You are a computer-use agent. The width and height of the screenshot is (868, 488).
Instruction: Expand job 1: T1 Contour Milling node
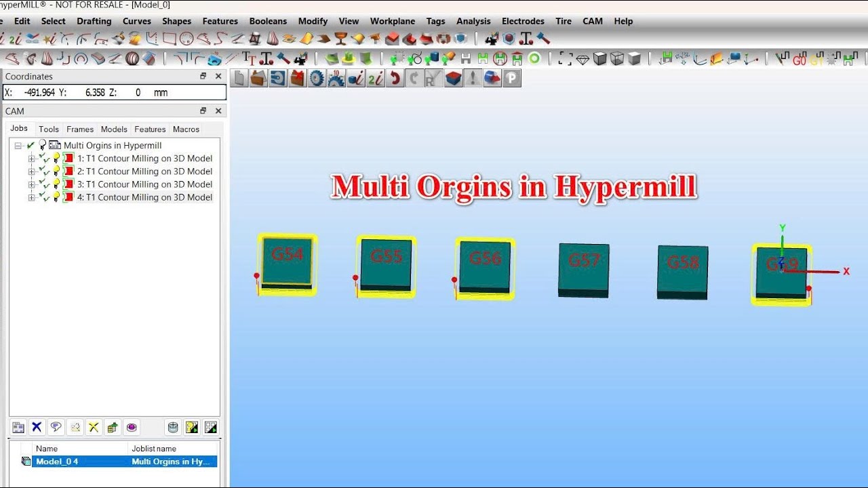pos(31,159)
